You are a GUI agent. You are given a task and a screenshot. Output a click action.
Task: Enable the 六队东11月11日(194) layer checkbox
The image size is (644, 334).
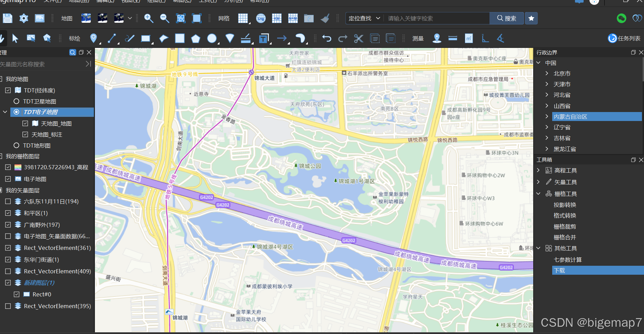(8, 201)
